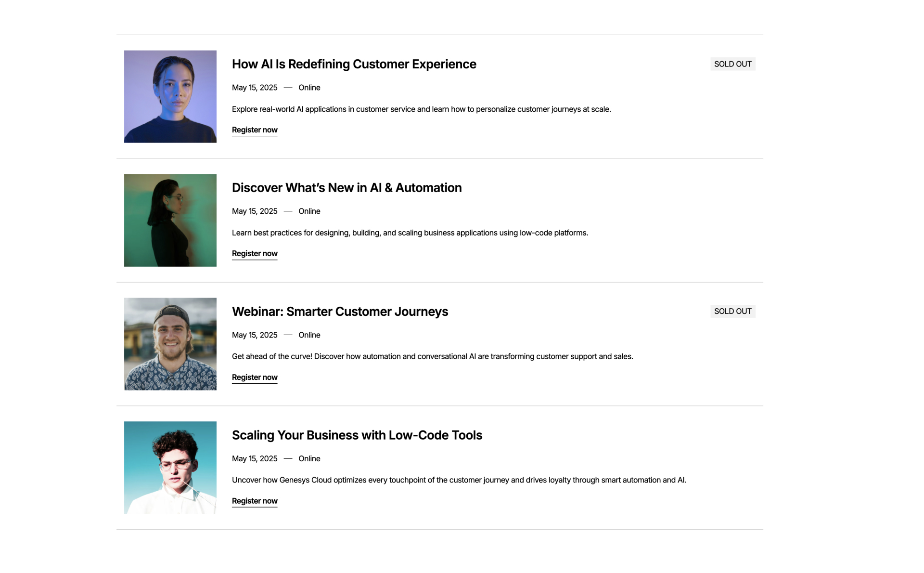Open How AI Is Redefining Customer Experience title
The width and height of the screenshot is (924, 573).
coord(354,64)
